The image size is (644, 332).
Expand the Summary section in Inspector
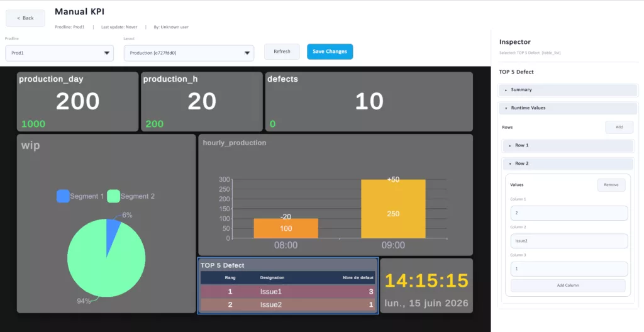[568, 90]
